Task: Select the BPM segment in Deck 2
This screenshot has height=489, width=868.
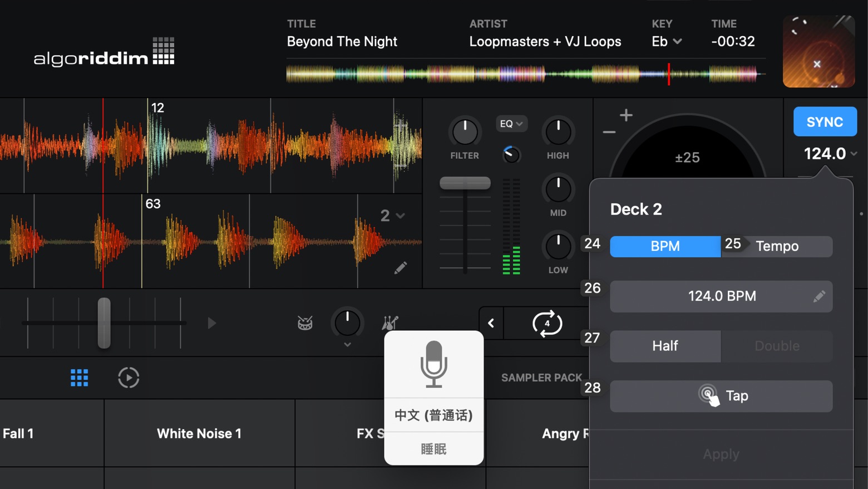Action: click(x=665, y=246)
